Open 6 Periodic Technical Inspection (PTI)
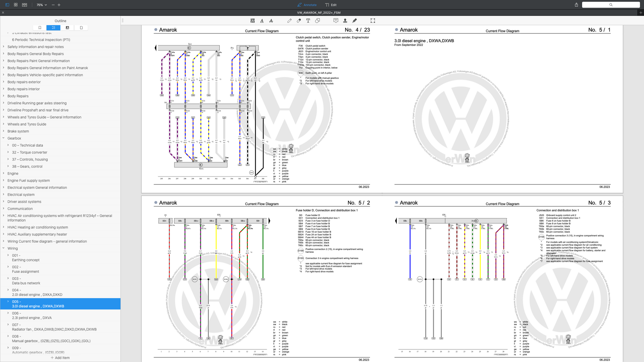This screenshot has height=362, width=644. tap(41, 40)
